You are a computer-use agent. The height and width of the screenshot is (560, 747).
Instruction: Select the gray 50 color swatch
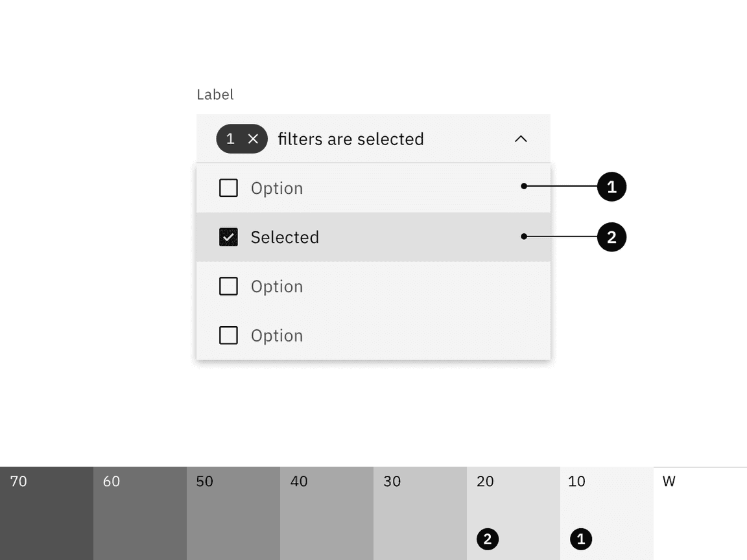point(233,512)
